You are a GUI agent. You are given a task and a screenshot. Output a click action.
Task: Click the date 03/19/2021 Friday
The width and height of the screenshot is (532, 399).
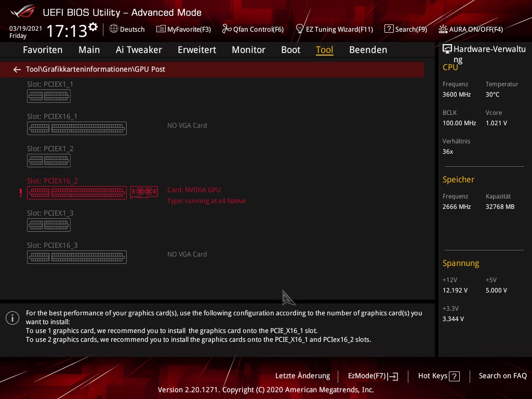pos(25,32)
